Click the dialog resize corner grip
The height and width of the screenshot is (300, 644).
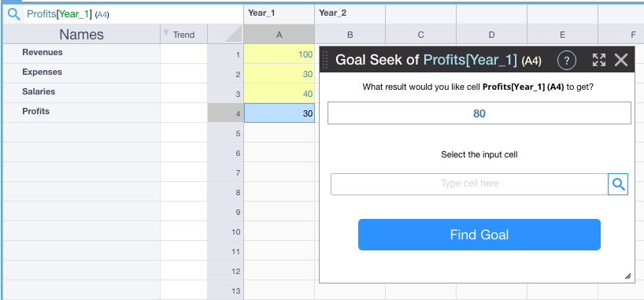[x=627, y=276]
